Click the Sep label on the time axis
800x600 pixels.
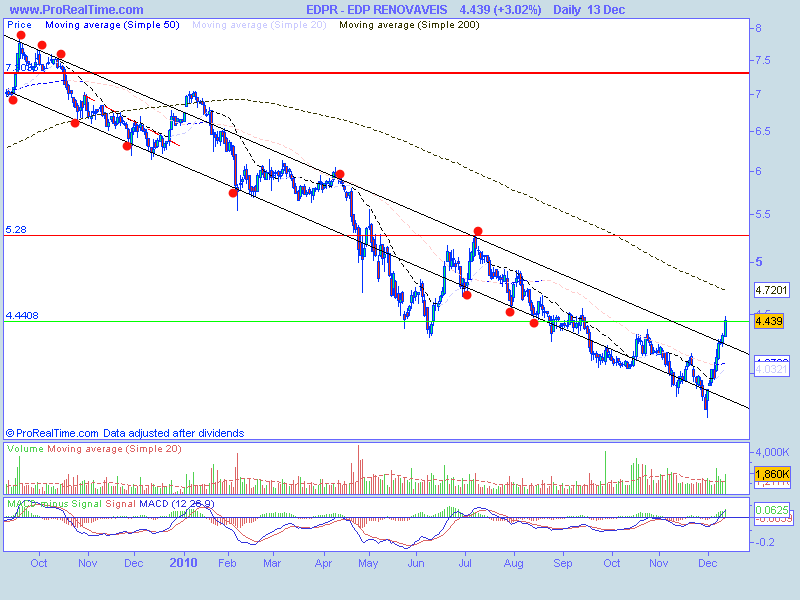pyautogui.click(x=563, y=563)
